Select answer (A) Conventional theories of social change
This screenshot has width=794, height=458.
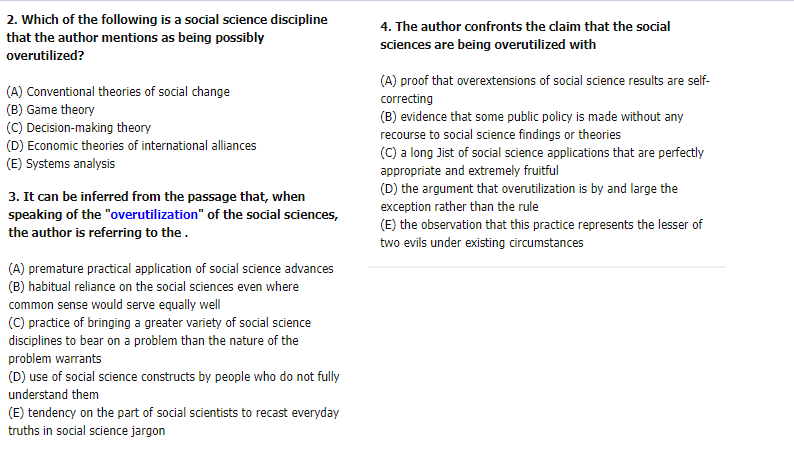point(118,92)
